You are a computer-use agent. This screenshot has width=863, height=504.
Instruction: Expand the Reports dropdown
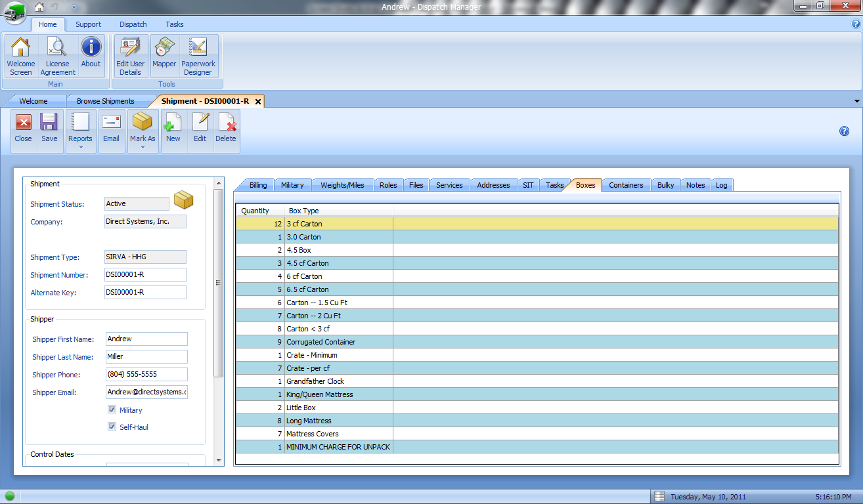tap(80, 148)
